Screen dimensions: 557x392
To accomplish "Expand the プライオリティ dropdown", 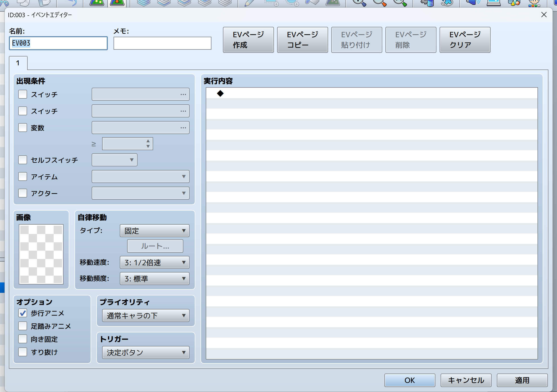I will pos(146,315).
